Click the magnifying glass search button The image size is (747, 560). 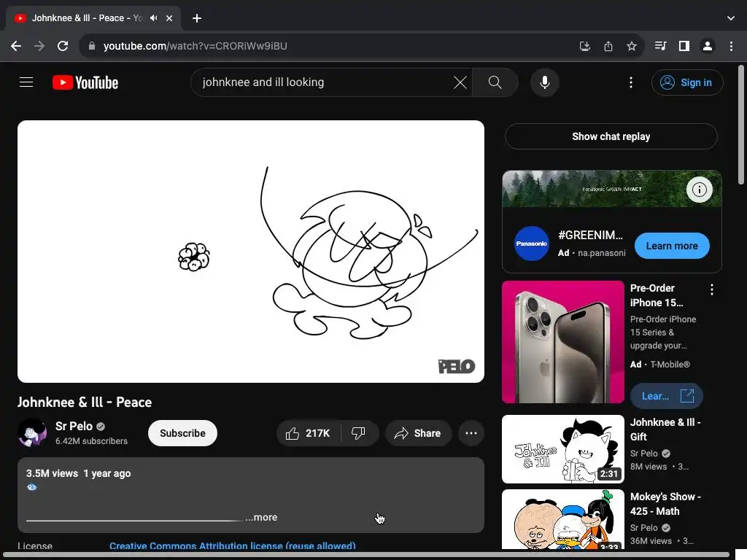(x=495, y=82)
